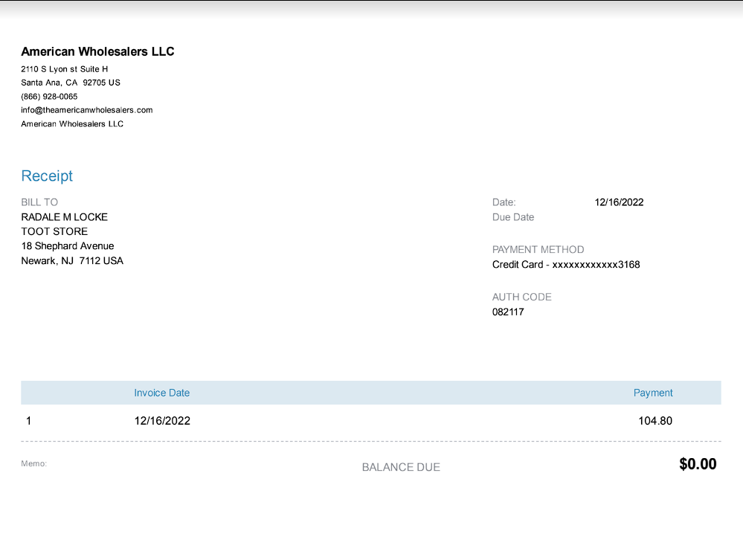Click the Memo: label

pyautogui.click(x=33, y=464)
